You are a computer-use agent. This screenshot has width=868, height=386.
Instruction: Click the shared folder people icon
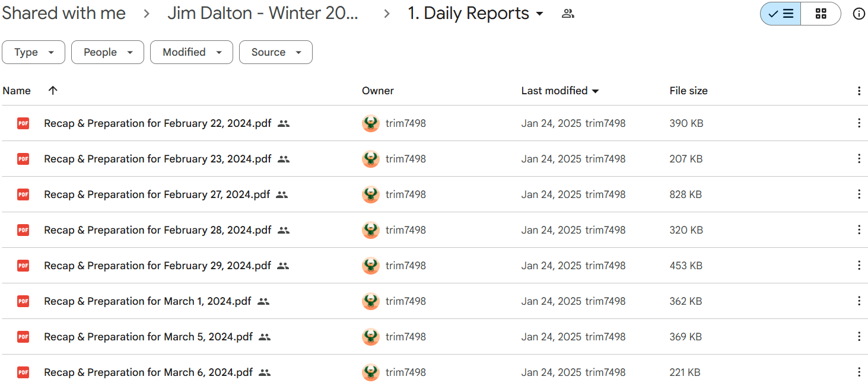click(x=568, y=14)
